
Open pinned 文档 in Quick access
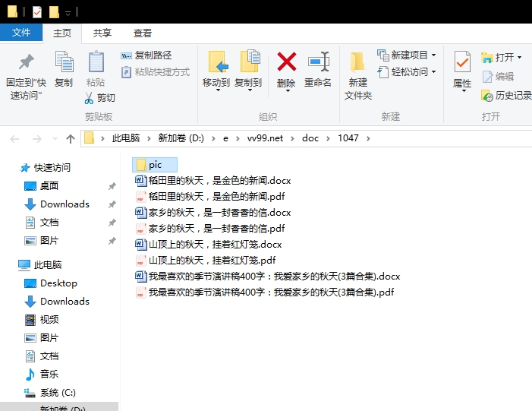(x=42, y=223)
